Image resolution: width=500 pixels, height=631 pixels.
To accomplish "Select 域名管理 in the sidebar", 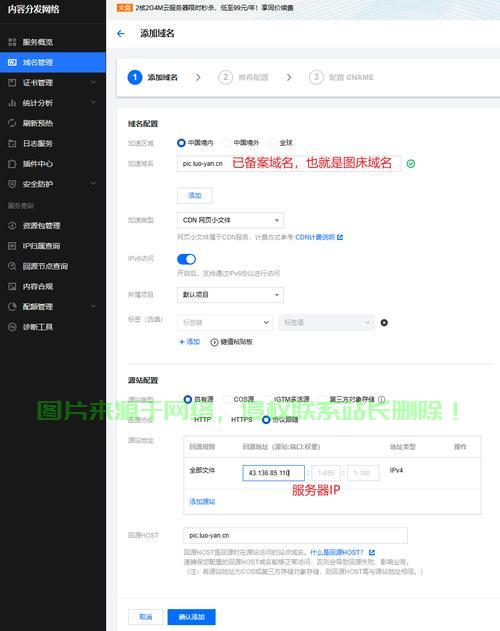I will coord(53,62).
